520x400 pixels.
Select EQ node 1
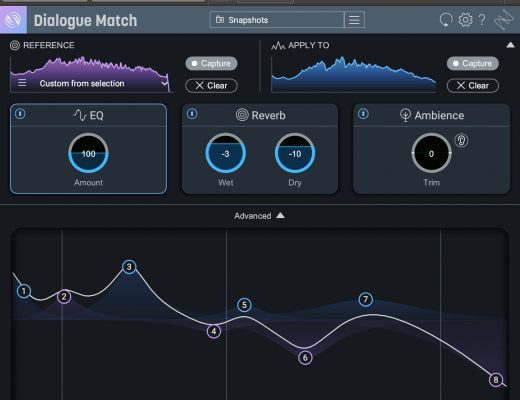pos(24,291)
